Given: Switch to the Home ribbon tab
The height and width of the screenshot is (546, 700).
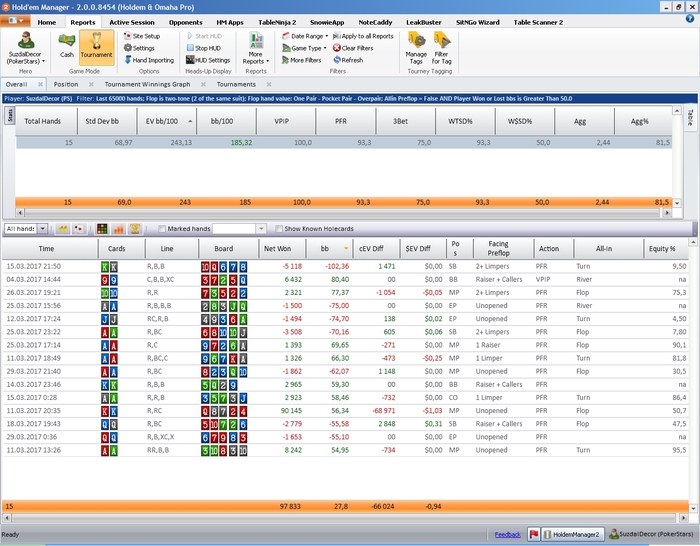Looking at the screenshot, I should click(47, 22).
